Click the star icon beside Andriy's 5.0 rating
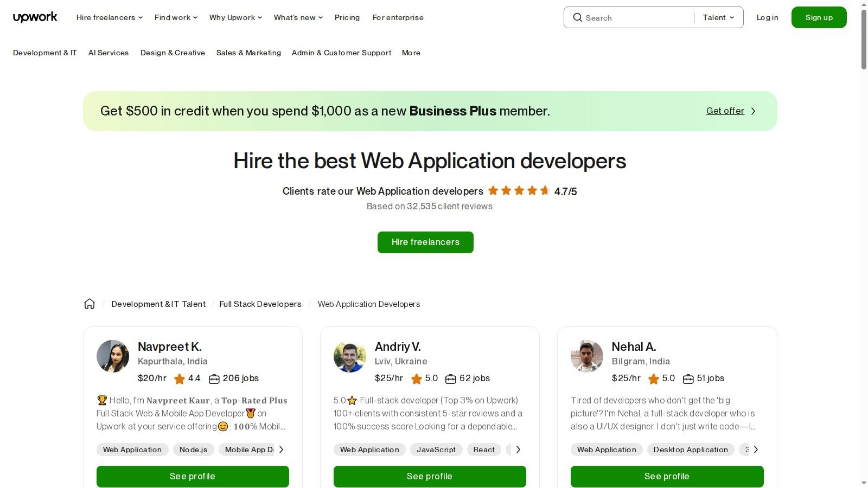This screenshot has height=488, width=868. pos(417,378)
